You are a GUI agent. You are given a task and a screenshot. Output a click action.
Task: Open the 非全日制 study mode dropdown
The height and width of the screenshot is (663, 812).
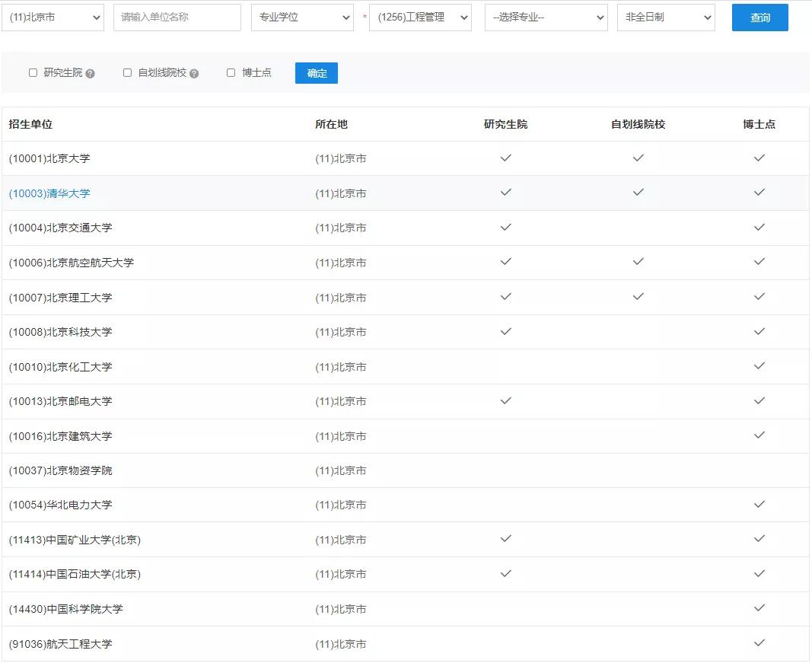(666, 17)
